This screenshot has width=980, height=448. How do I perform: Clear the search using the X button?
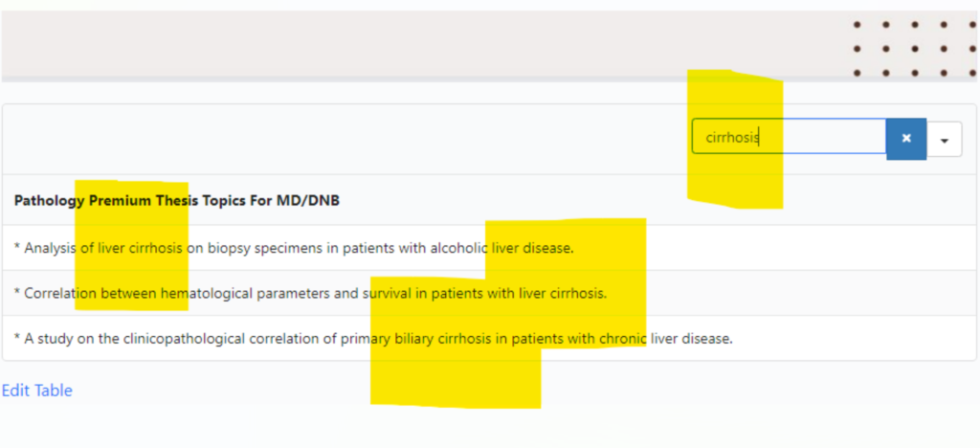click(905, 139)
